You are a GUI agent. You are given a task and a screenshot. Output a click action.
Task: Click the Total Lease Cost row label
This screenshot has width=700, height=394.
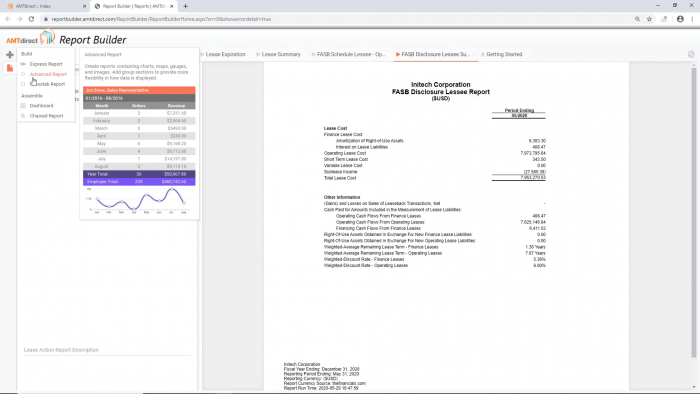(x=340, y=178)
